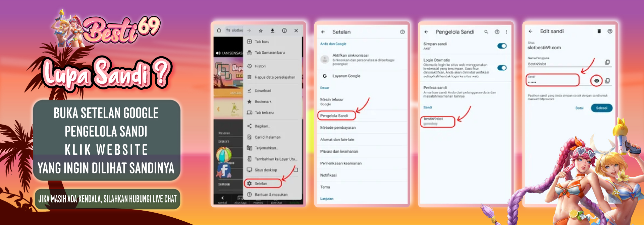Tap the Batal button
The height and width of the screenshot is (225, 644).
(x=579, y=108)
